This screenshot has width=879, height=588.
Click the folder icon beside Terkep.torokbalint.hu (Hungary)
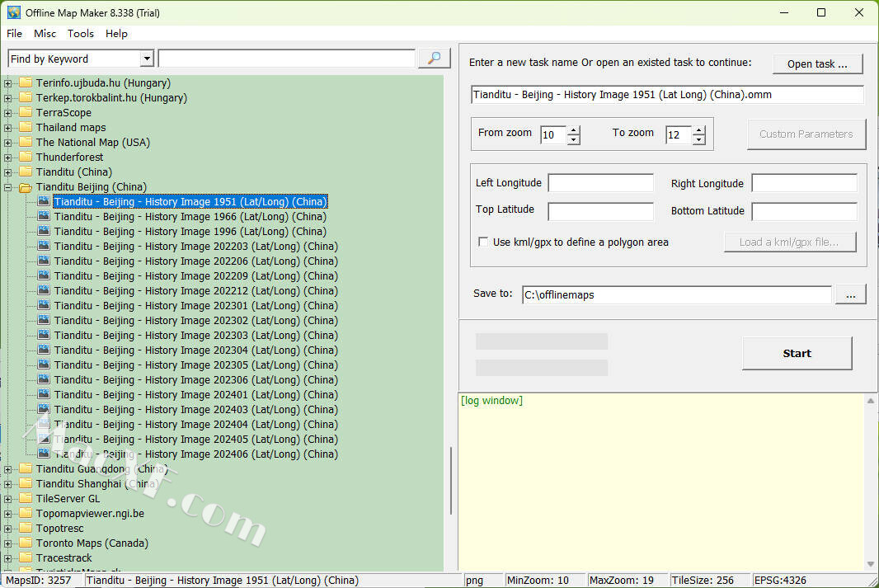(26, 97)
